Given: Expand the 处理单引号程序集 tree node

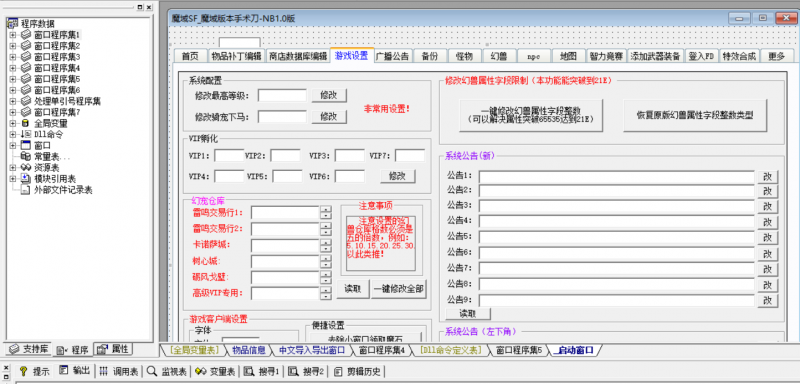Looking at the screenshot, I should click(x=12, y=101).
